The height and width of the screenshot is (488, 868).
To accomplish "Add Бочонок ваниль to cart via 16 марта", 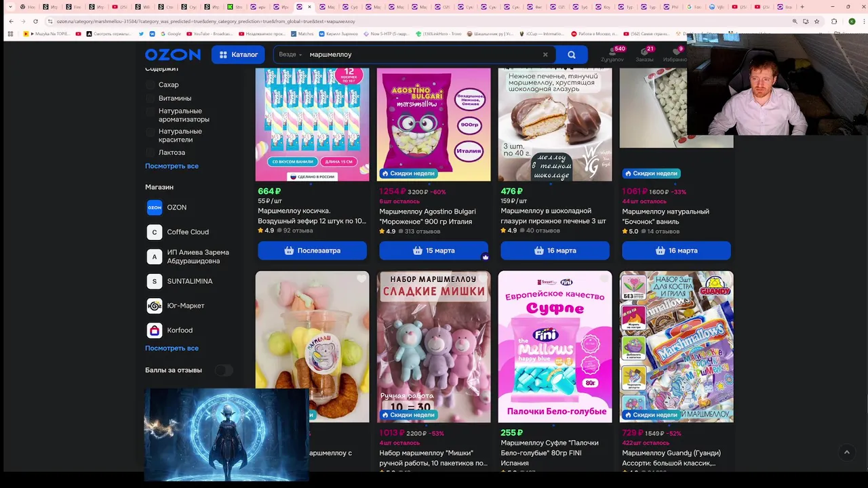I will (x=676, y=251).
